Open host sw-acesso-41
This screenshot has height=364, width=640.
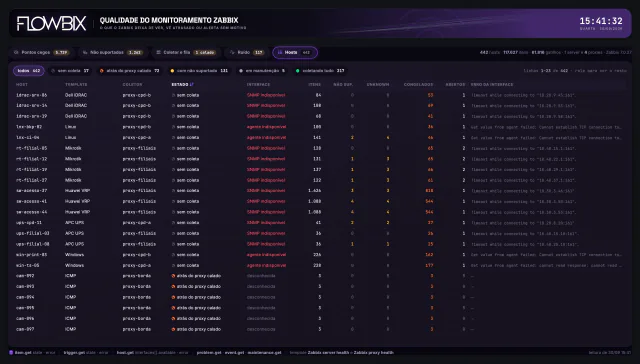click(31, 201)
